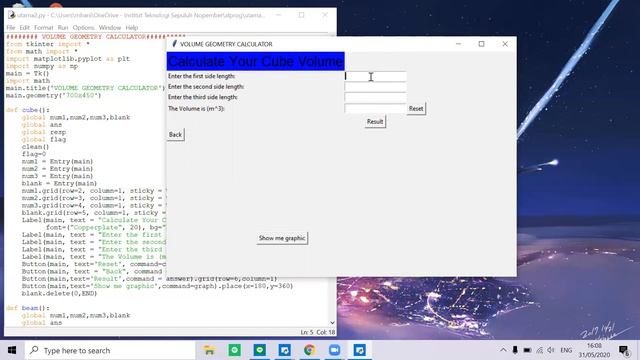Open the Options menu in IDLE editor
The width and height of the screenshot is (640, 360).
click(83, 27)
